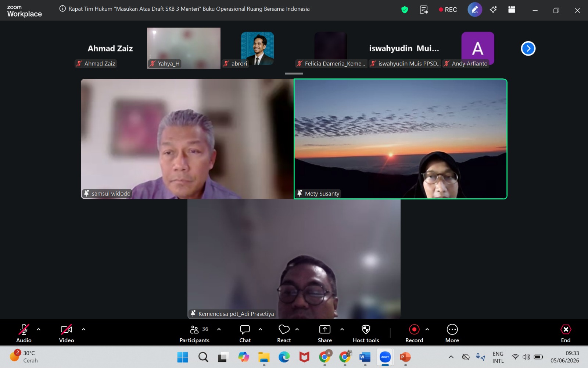The image size is (588, 368).
Task: Expand the Participants options arrow
Action: (x=219, y=329)
